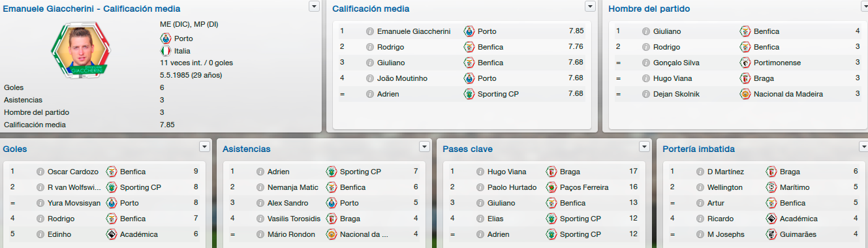Image resolution: width=868 pixels, height=248 pixels.
Task: Click info icon beside Hugo Viana in Pases clave
Action: tap(481, 172)
